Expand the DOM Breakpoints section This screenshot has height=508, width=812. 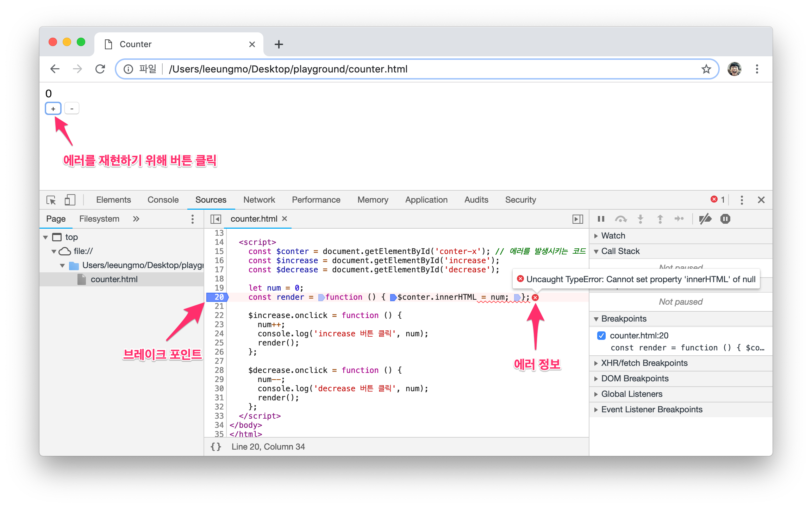click(x=635, y=379)
